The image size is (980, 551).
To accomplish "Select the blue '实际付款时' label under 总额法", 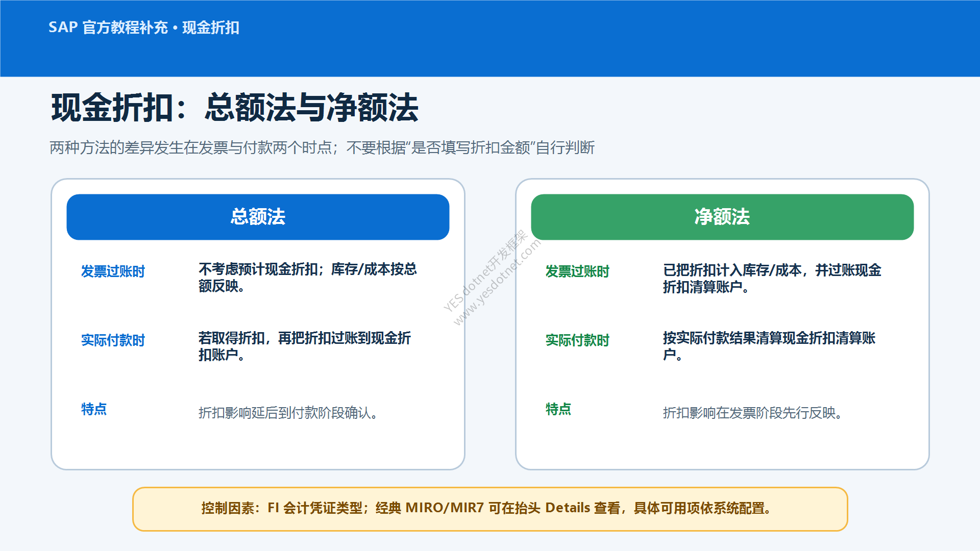I will tap(113, 340).
